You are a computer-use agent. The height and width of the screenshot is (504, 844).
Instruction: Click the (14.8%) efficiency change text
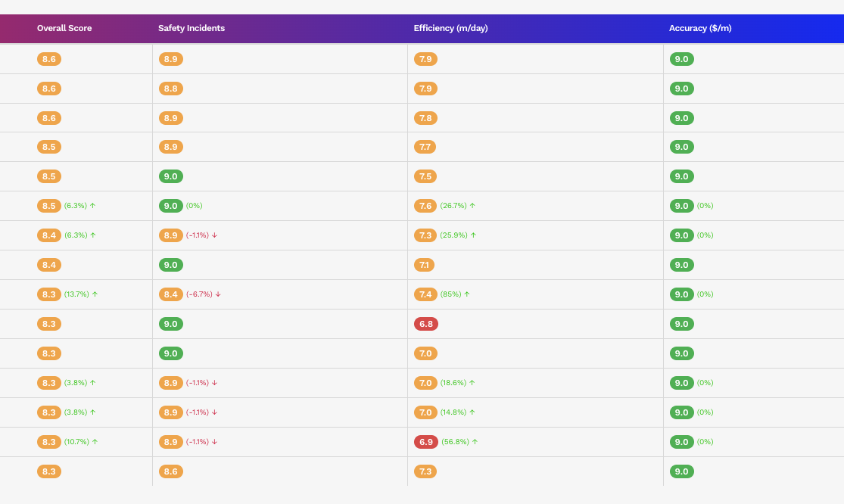pos(453,412)
